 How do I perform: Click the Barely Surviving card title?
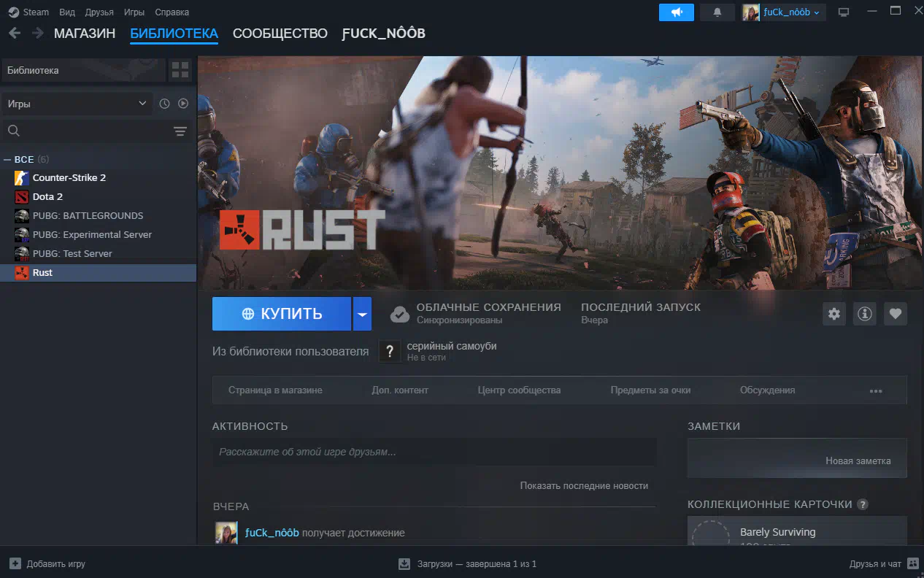click(778, 532)
